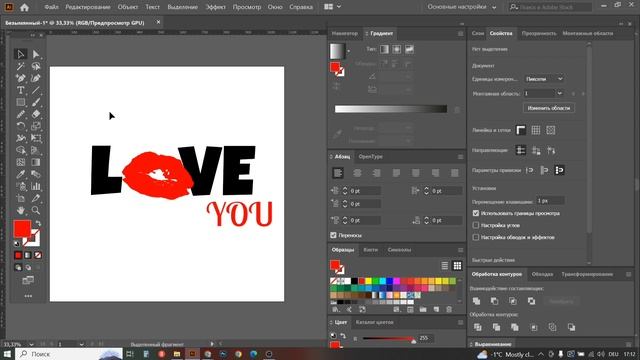Click the toolbar red fill color box
The height and width of the screenshot is (360, 640).
tap(22, 229)
